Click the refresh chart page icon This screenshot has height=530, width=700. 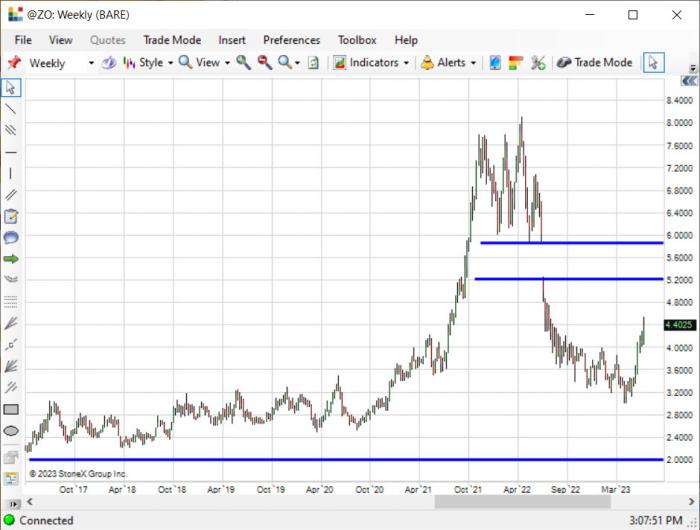click(313, 63)
